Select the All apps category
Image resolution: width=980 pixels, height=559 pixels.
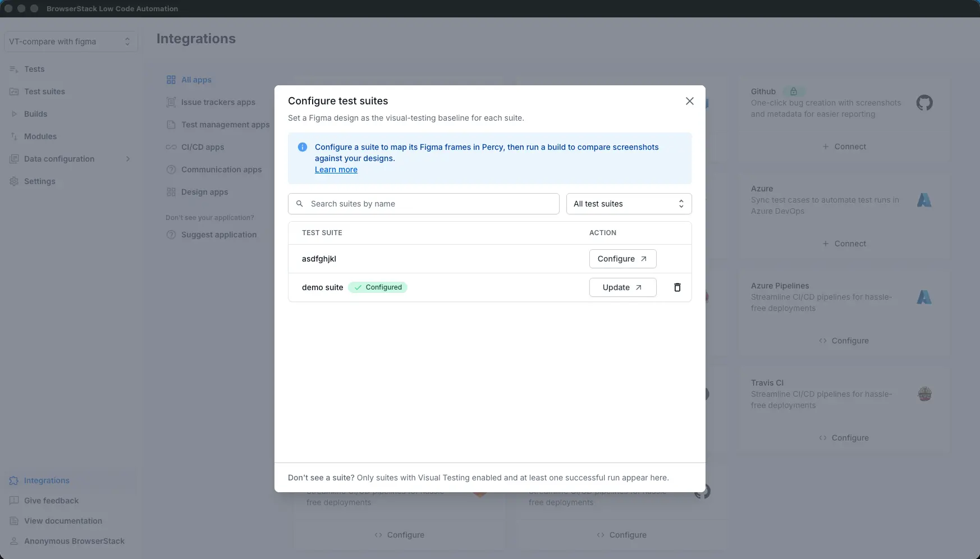pyautogui.click(x=196, y=80)
